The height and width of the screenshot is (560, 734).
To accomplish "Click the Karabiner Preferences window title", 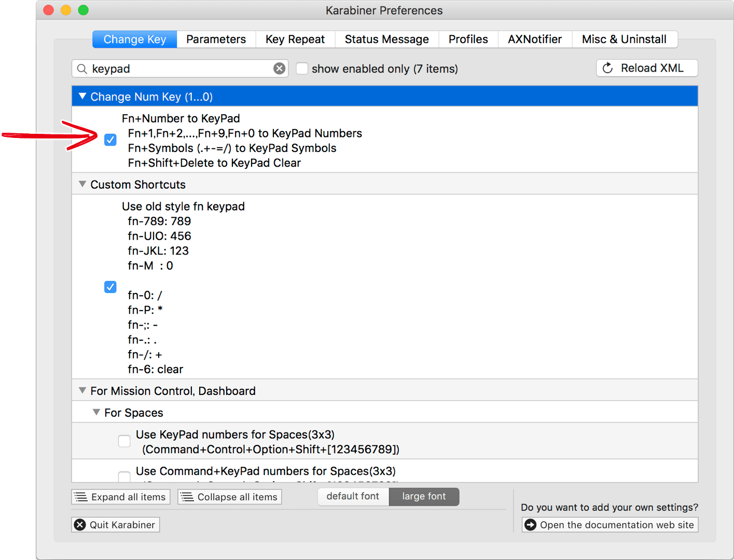I will [384, 10].
